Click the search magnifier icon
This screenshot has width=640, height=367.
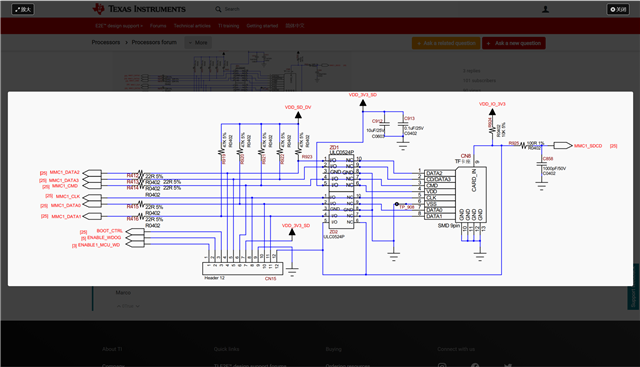coord(218,9)
